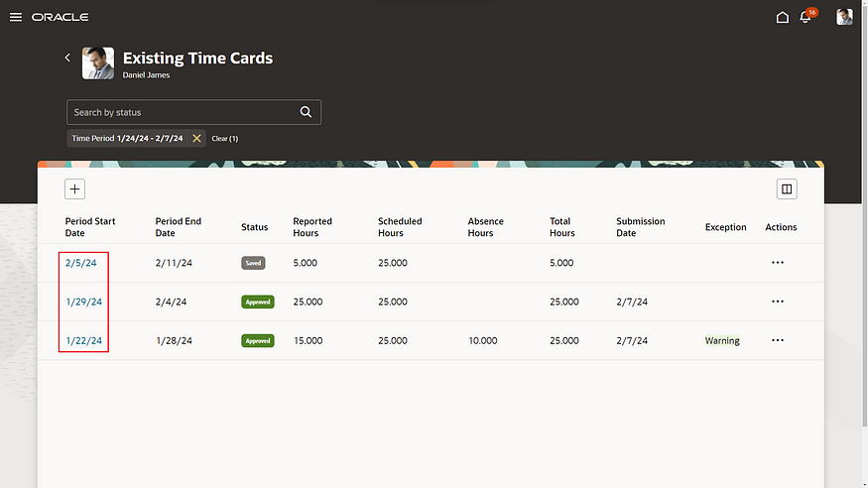
Task: Open the column layout settings icon
Action: pyautogui.click(x=786, y=188)
